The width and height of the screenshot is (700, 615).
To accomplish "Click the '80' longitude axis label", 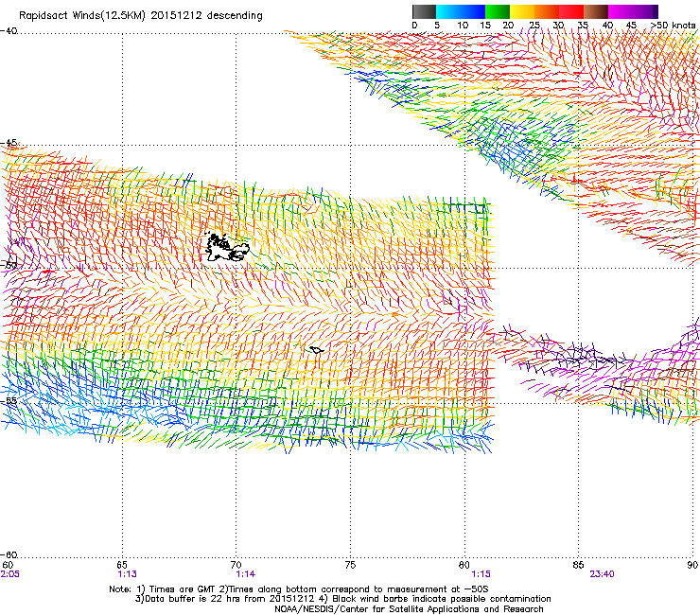I will pos(464,565).
